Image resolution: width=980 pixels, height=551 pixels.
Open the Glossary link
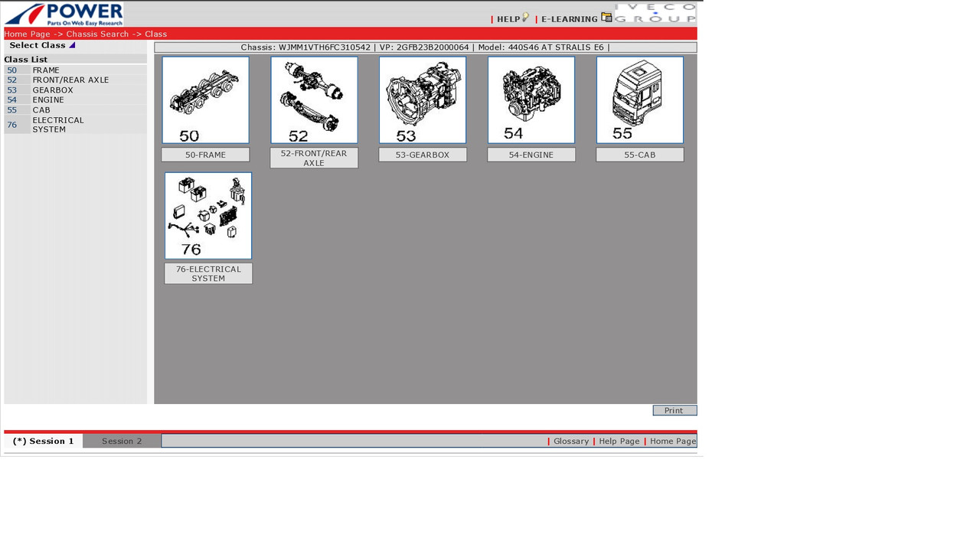[x=571, y=441]
